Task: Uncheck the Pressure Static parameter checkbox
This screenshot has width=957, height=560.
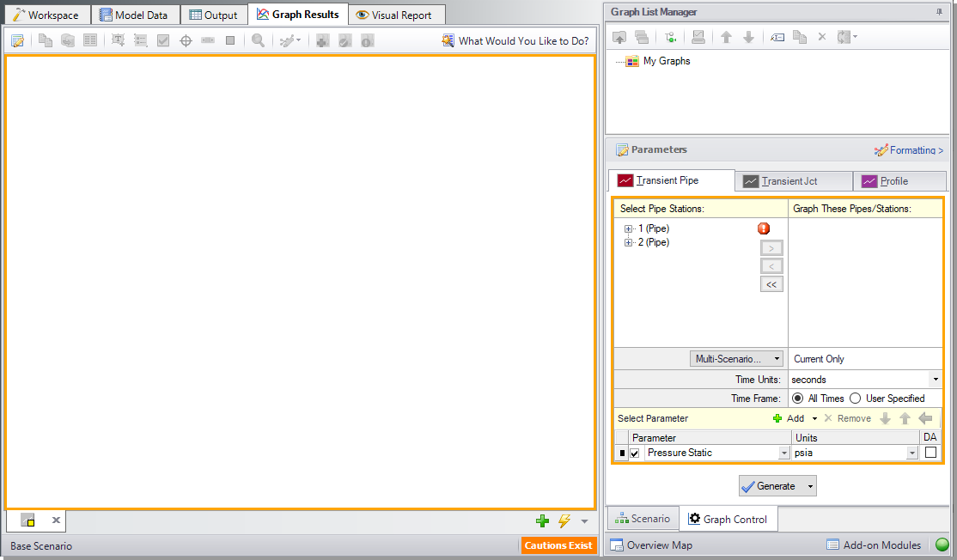Action: (635, 453)
